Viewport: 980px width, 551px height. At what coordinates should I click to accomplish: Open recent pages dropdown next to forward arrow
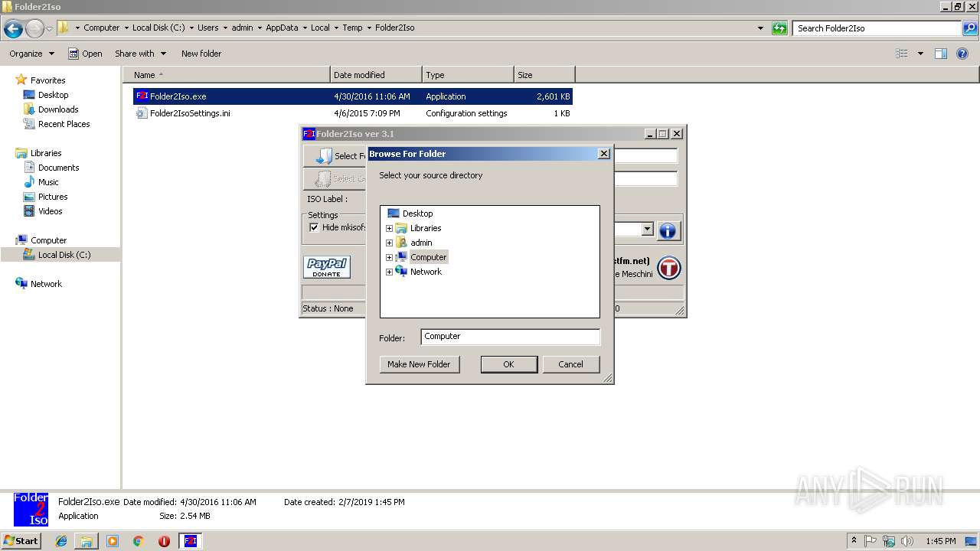click(49, 29)
